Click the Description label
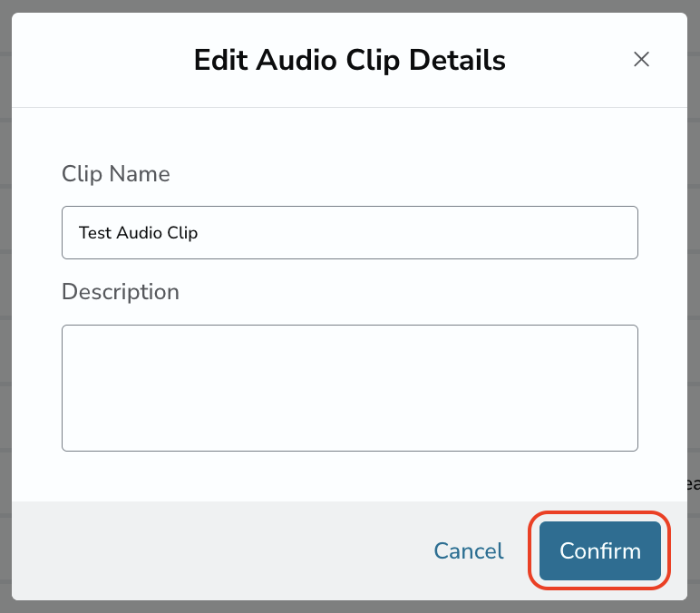 [x=121, y=292]
